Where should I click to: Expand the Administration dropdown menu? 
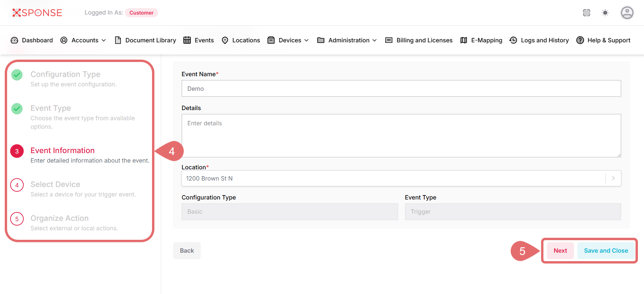pos(347,40)
